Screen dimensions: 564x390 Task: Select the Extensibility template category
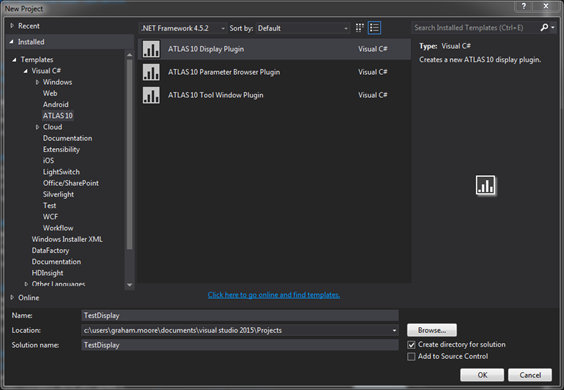tap(61, 149)
